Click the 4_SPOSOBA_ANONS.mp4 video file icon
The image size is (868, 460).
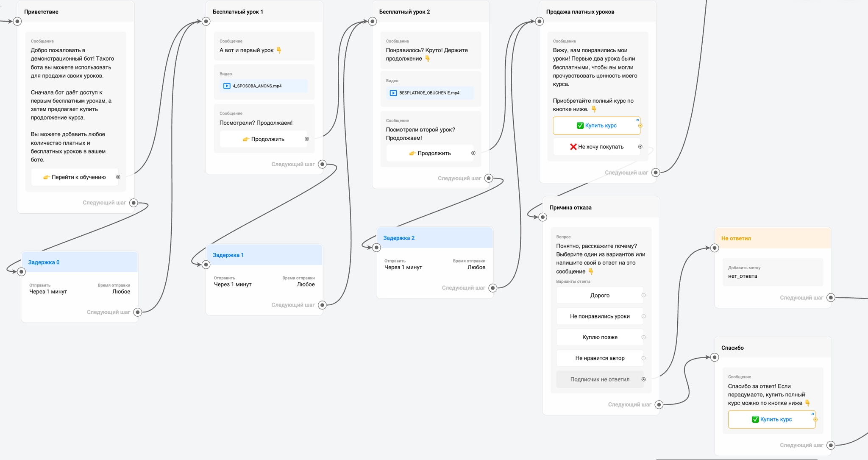227,86
